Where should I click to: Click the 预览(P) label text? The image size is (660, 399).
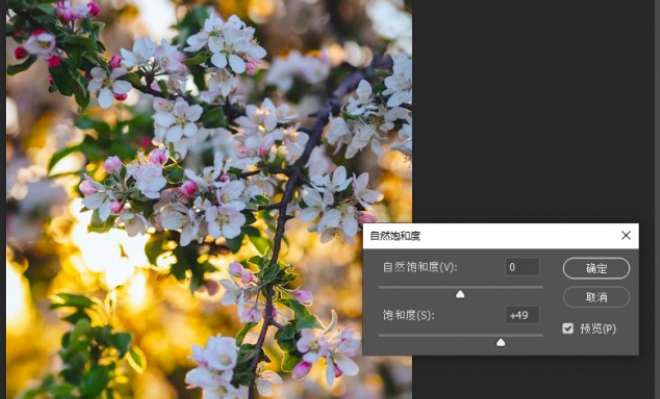click(598, 328)
